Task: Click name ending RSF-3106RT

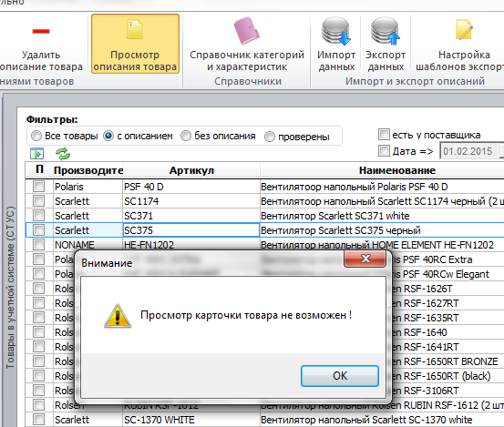Action: 426,391
